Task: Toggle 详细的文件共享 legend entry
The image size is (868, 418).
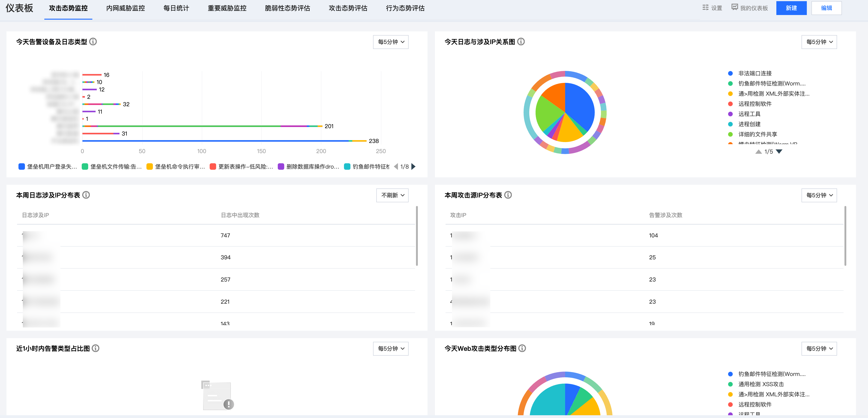Action: [x=752, y=134]
